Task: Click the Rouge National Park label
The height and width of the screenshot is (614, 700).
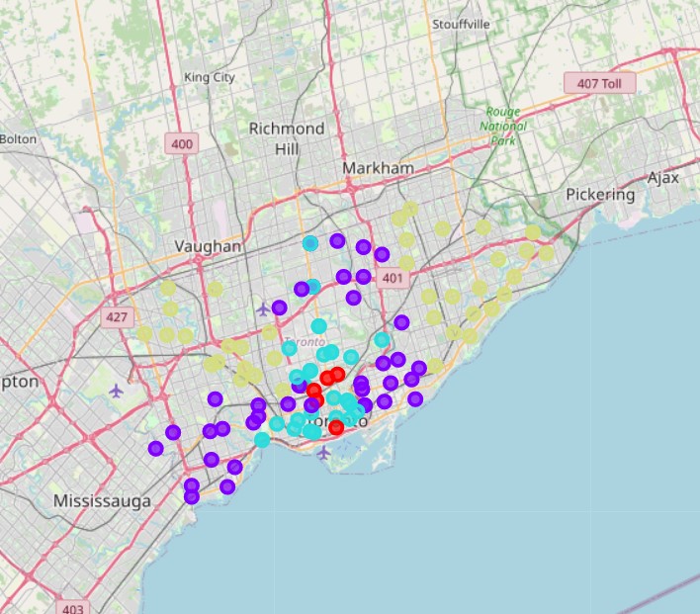Action: pyautogui.click(x=503, y=126)
